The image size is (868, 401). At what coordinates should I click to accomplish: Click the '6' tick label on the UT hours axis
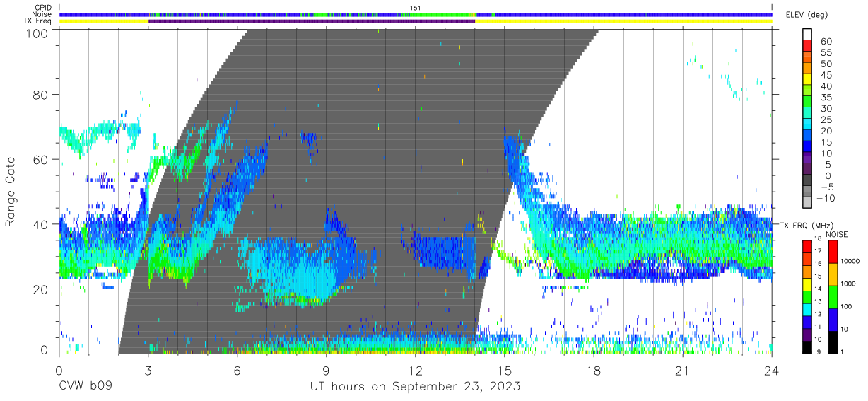237,371
